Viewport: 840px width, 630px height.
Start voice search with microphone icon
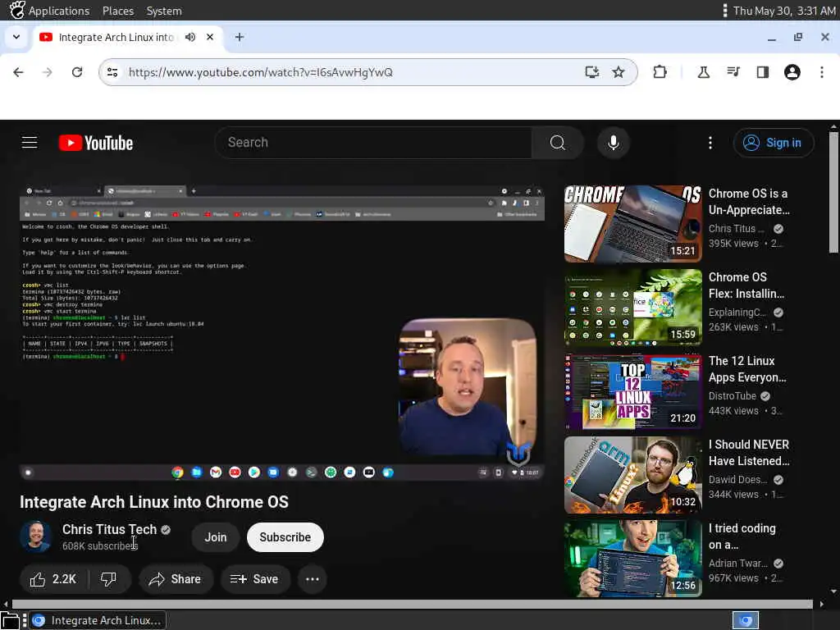coord(614,143)
